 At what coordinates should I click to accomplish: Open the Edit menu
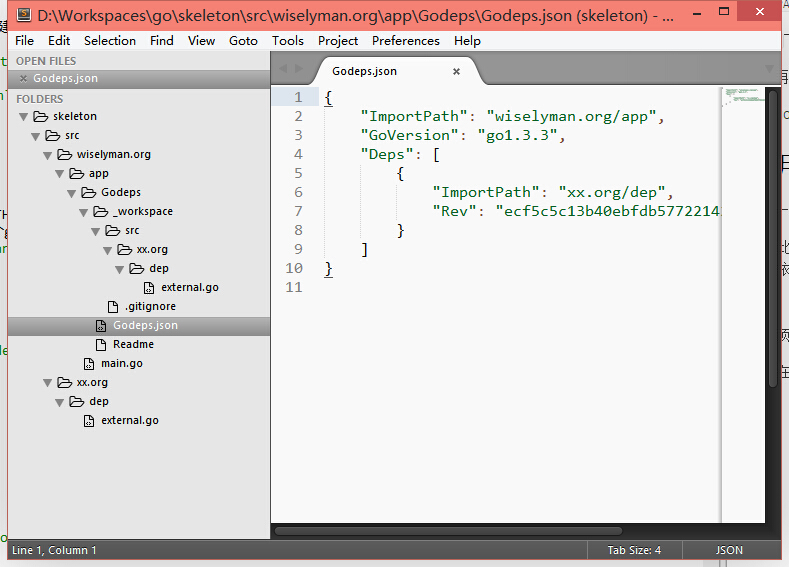59,41
